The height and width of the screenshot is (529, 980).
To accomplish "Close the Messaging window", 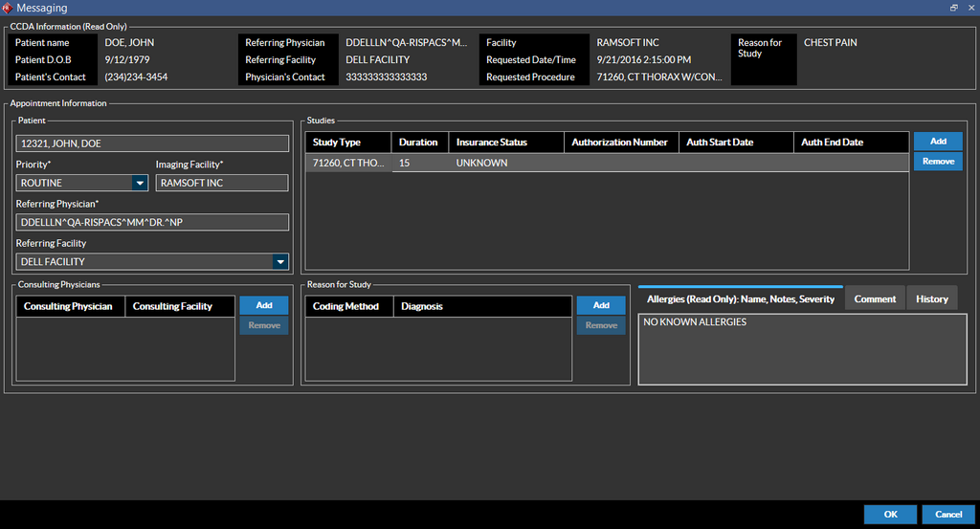I will tap(969, 8).
